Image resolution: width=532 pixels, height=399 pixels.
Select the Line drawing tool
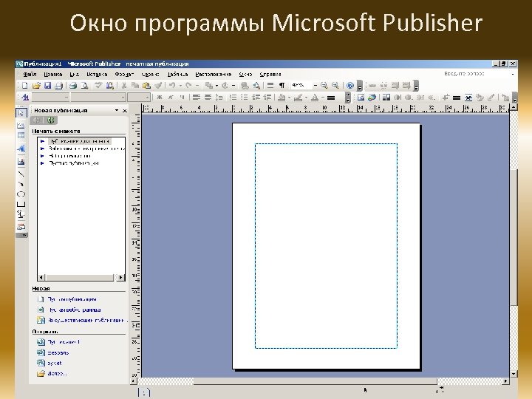21,174
